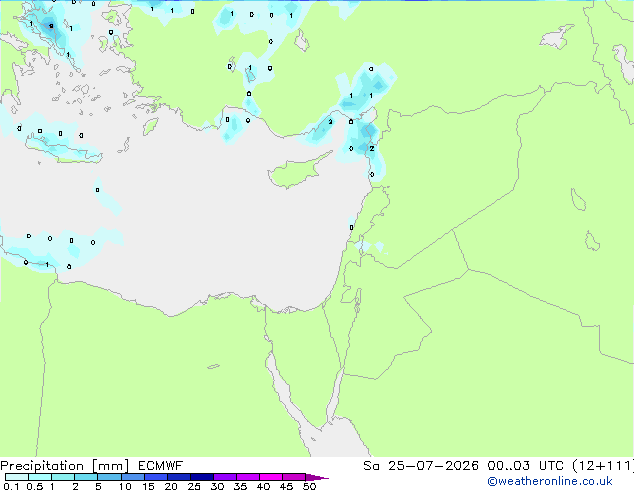Select legend swatch between 15 and 20

point(156,477)
